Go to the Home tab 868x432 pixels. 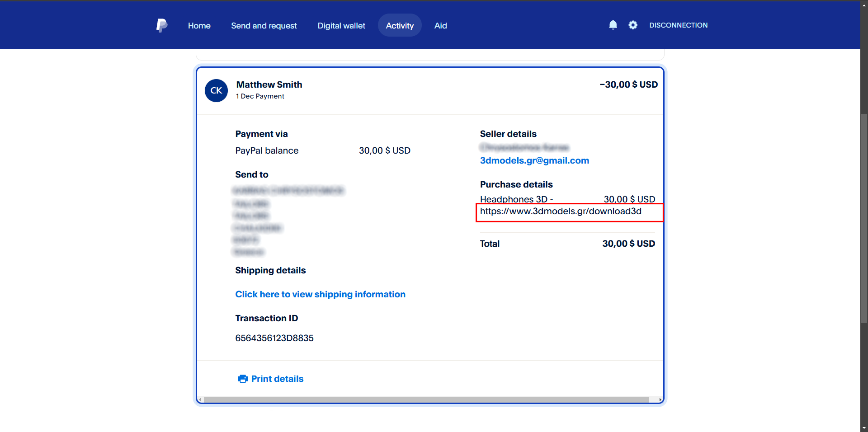pos(199,26)
